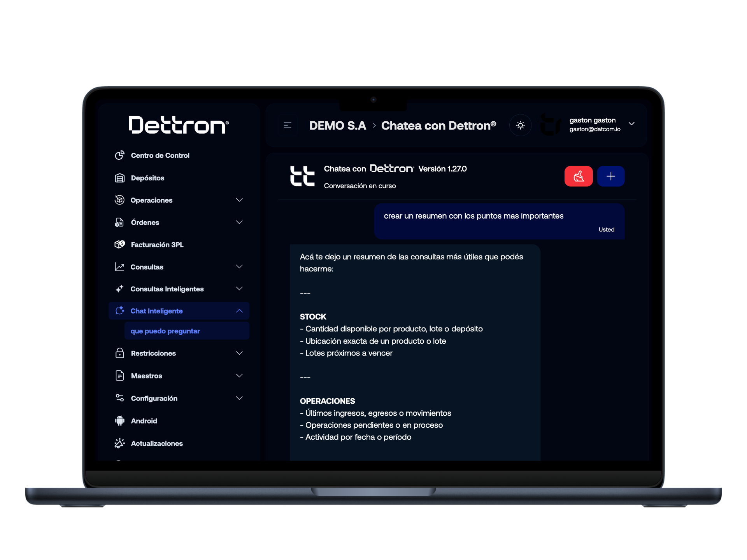747x560 pixels.
Task: Click the 'Usted' sender label
Action: 607,229
